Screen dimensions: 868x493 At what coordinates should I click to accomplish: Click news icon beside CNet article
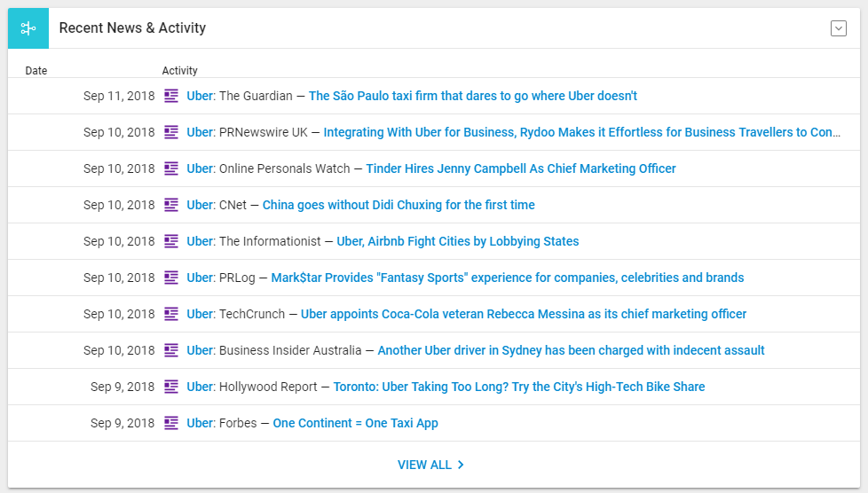tap(171, 205)
